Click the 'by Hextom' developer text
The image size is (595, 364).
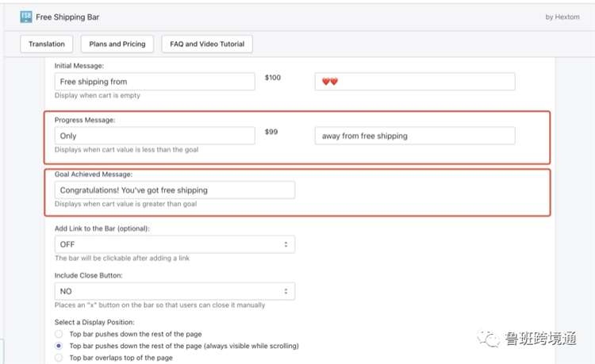click(x=563, y=17)
